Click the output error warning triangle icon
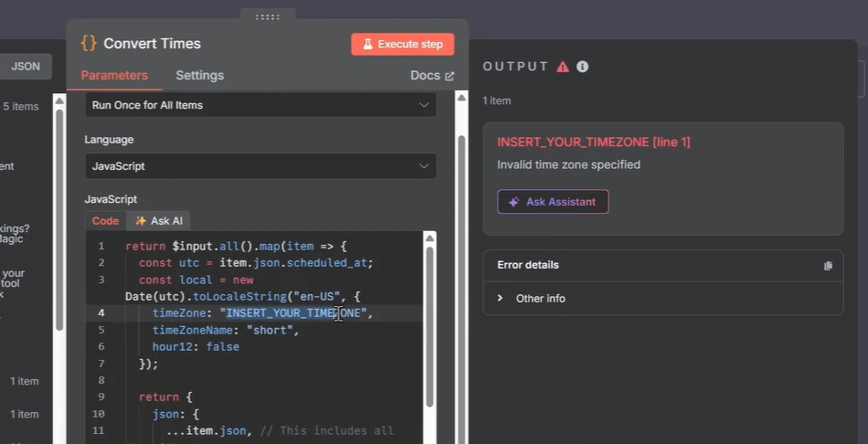The width and height of the screenshot is (868, 444). click(x=563, y=67)
